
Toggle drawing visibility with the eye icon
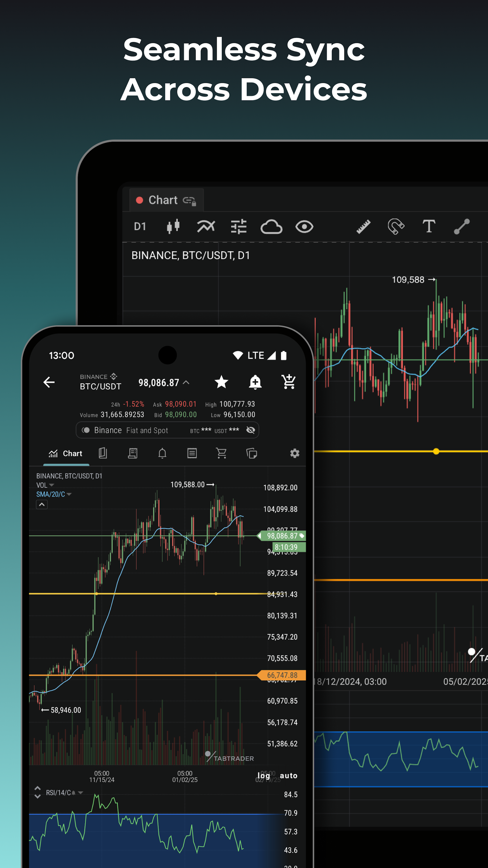click(304, 227)
